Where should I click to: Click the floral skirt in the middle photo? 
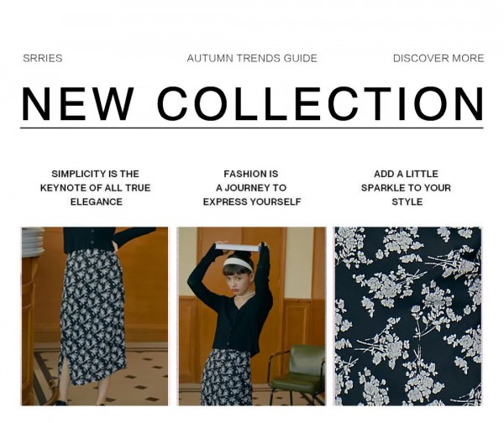pyautogui.click(x=227, y=378)
